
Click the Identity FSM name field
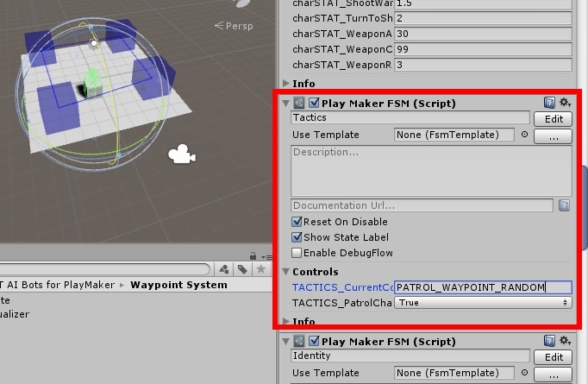[x=410, y=356]
